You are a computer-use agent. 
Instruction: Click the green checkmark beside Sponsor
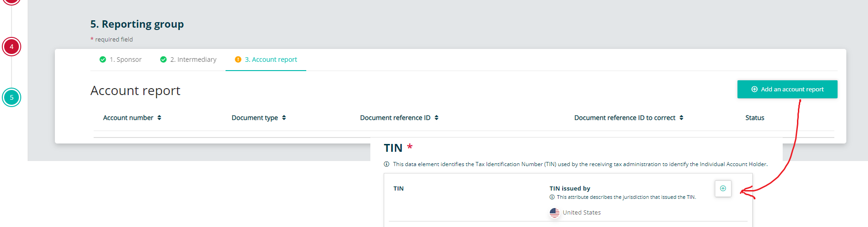point(103,60)
